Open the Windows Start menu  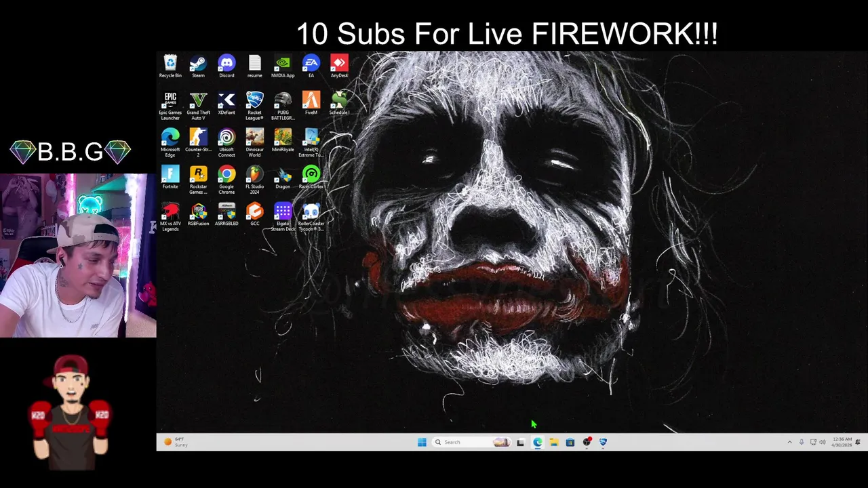422,442
